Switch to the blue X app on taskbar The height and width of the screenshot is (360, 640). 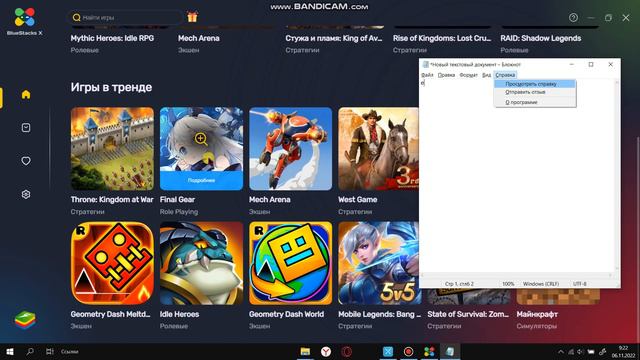[388, 352]
